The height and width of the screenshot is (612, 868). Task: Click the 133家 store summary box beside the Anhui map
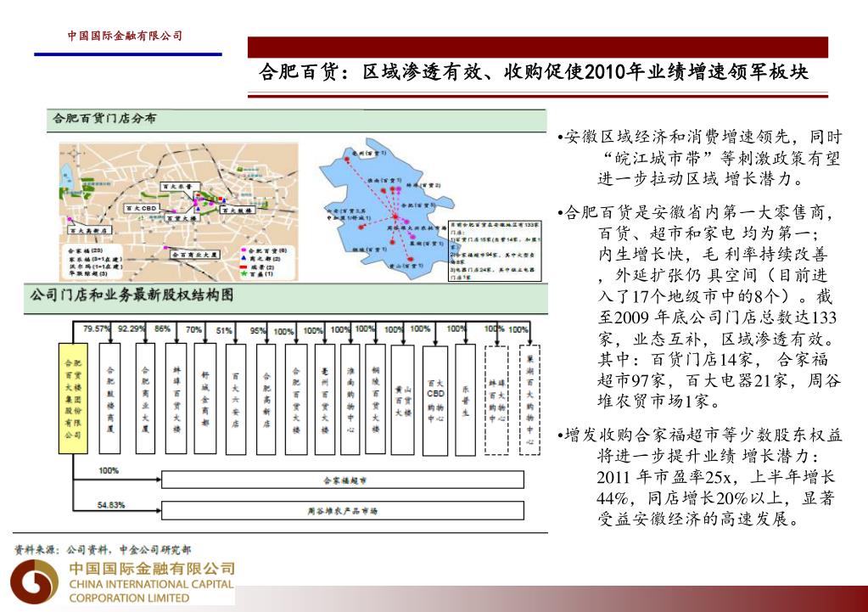tap(495, 251)
